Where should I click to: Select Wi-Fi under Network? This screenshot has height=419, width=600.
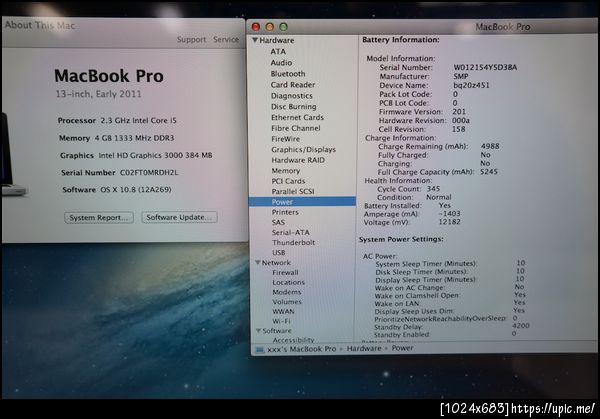tap(281, 321)
